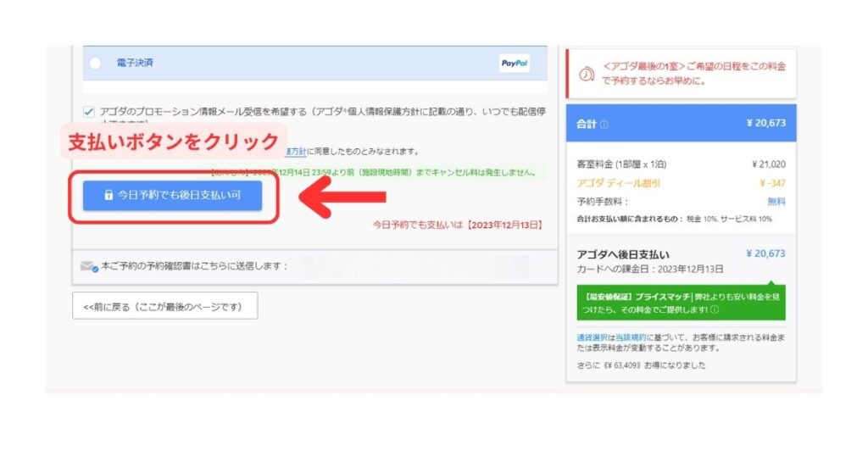Click the 電子決済 label text
Screen dimensions: 868x456
pos(135,63)
